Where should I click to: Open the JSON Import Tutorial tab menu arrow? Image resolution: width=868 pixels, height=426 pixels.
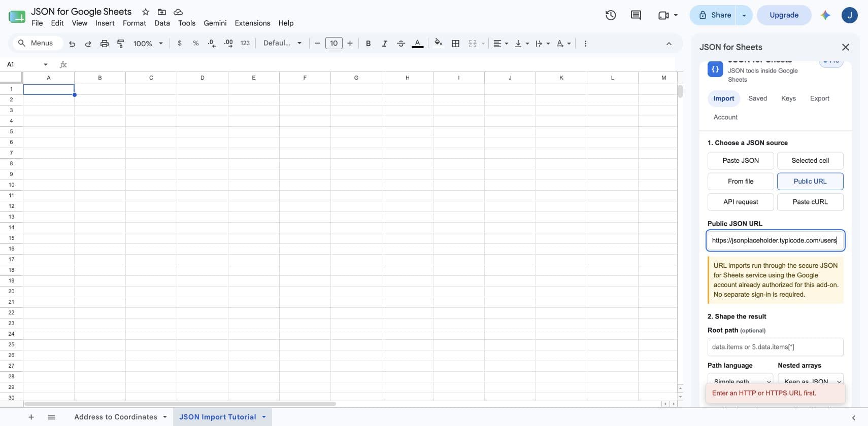[264, 417]
